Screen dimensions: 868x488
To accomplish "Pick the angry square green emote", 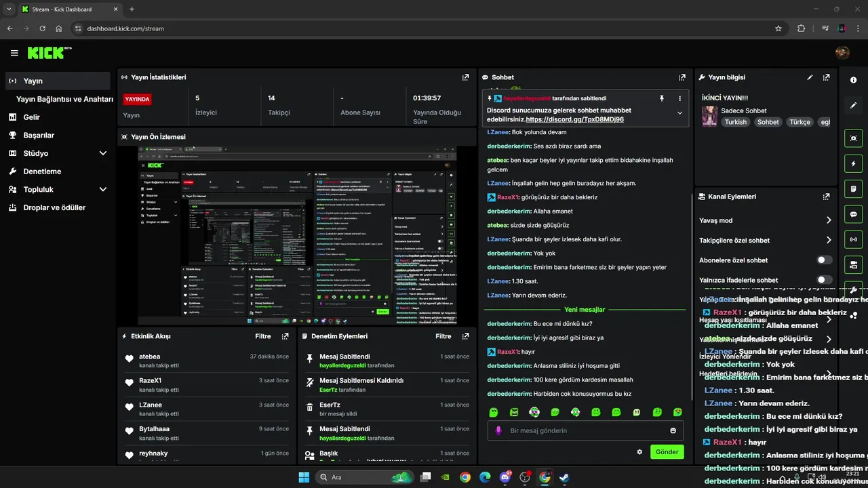I will (514, 412).
